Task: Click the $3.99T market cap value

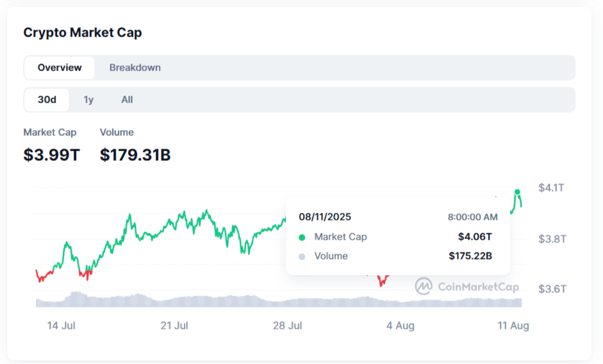Action: tap(51, 154)
